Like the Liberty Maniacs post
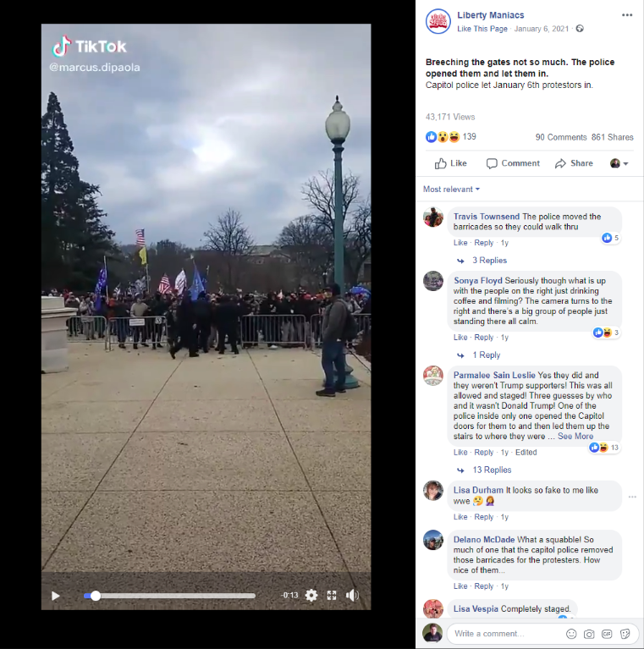The image size is (644, 649). pos(451,163)
